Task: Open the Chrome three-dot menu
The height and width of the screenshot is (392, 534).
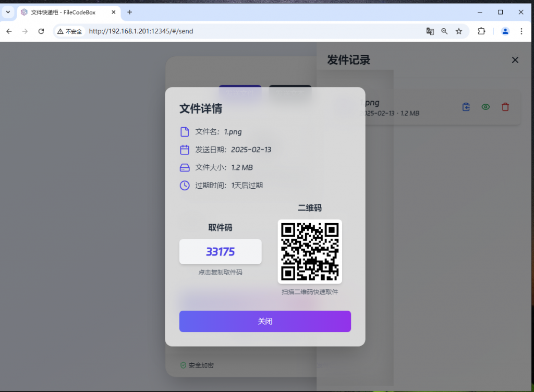Action: (x=521, y=31)
